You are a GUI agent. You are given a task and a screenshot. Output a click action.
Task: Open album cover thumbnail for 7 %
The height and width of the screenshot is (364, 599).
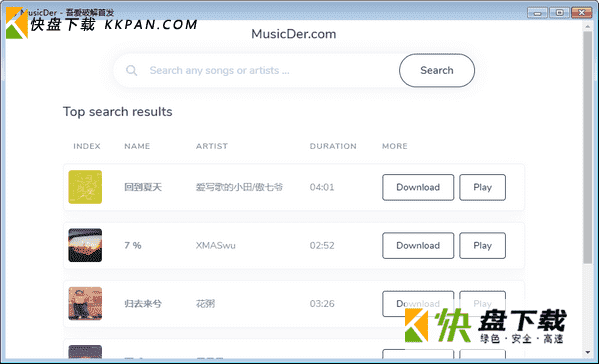click(85, 245)
